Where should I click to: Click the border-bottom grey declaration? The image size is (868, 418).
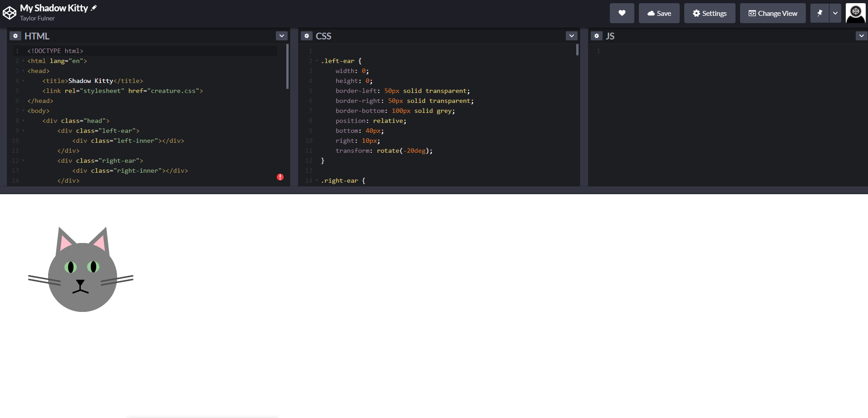click(x=395, y=111)
